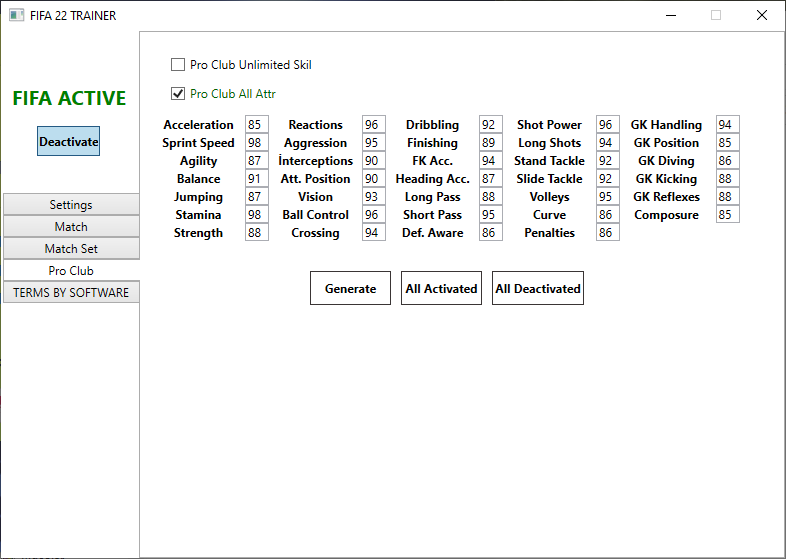Open the Settings tab
The width and height of the screenshot is (786, 559).
[x=71, y=205]
